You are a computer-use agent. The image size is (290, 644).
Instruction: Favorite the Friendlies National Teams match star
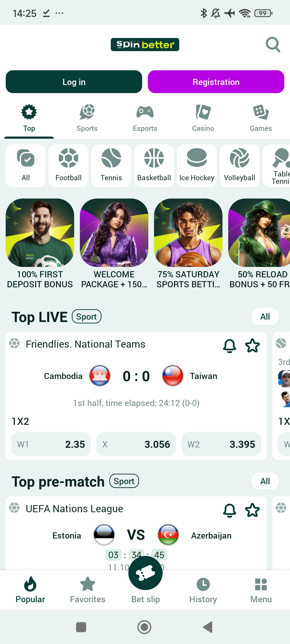(252, 346)
